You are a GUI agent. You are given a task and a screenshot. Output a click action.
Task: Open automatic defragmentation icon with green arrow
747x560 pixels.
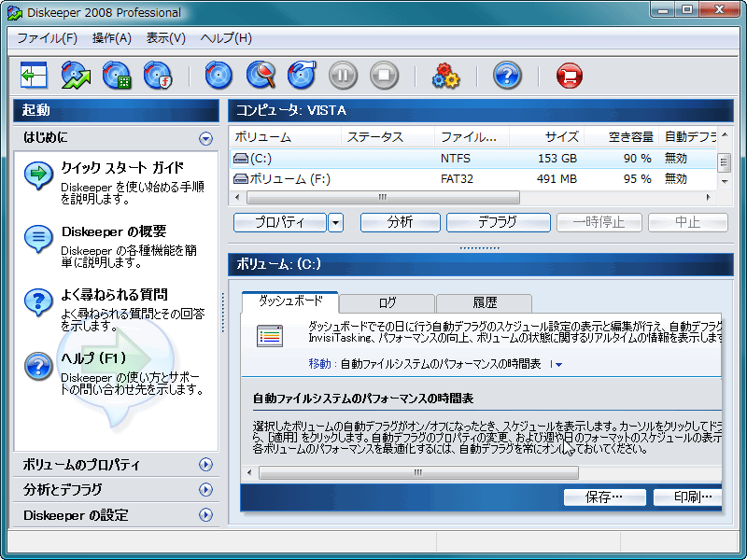click(x=76, y=76)
